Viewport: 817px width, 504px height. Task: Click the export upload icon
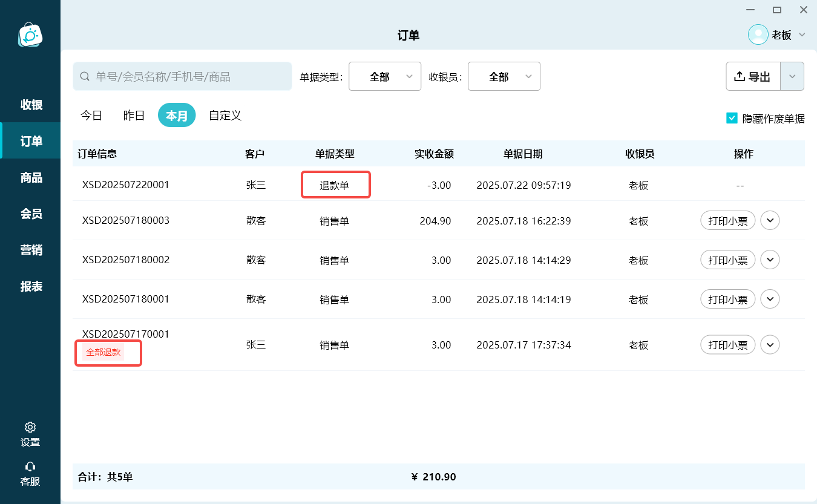(x=739, y=76)
